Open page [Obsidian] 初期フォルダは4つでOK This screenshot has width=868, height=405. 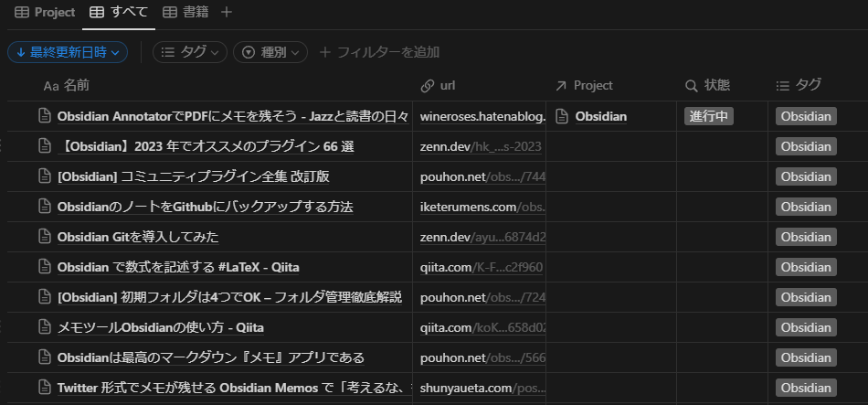[229, 297]
